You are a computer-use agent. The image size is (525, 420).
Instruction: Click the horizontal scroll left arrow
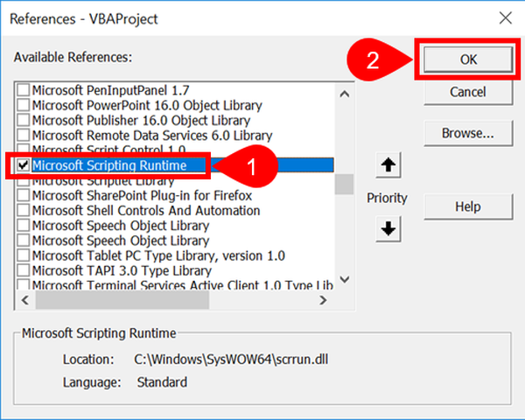click(x=25, y=300)
